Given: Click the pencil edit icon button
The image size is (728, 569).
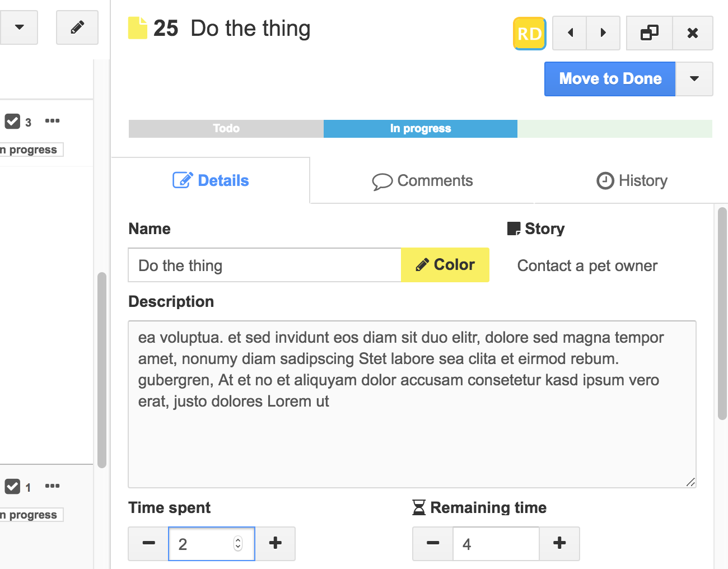Looking at the screenshot, I should pyautogui.click(x=77, y=27).
